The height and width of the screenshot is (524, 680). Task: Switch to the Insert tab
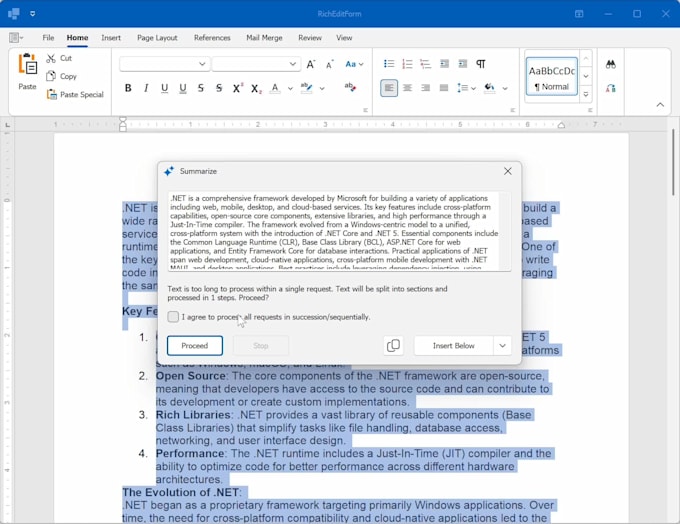pos(111,38)
